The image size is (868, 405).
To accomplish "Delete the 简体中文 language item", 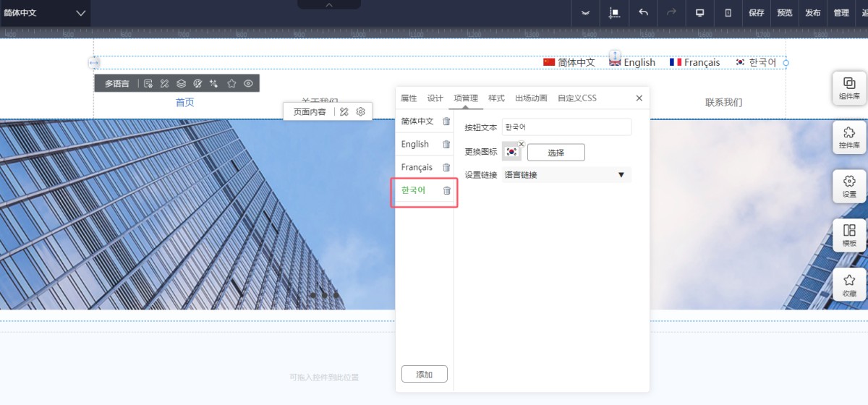I will point(446,121).
